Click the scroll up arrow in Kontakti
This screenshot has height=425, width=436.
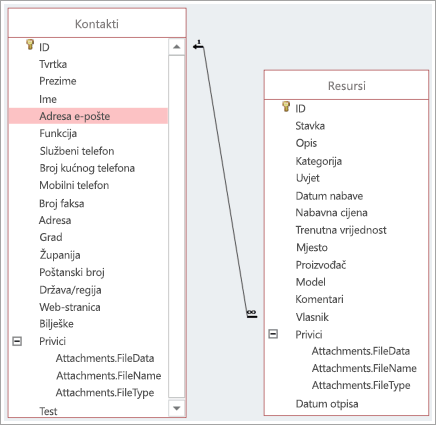click(x=177, y=47)
